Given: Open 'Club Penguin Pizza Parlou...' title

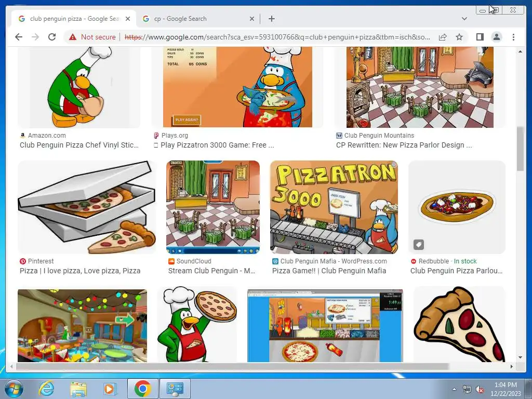Looking at the screenshot, I should (456, 271).
